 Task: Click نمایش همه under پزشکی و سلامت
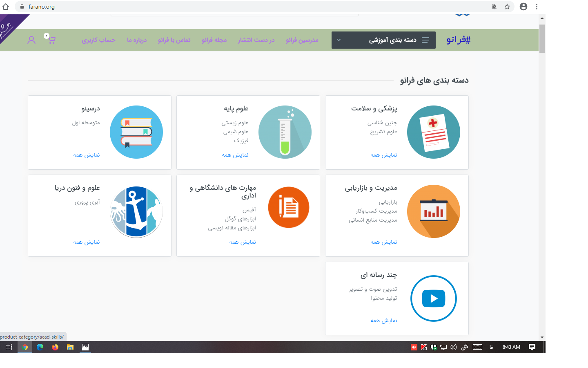coord(383,155)
